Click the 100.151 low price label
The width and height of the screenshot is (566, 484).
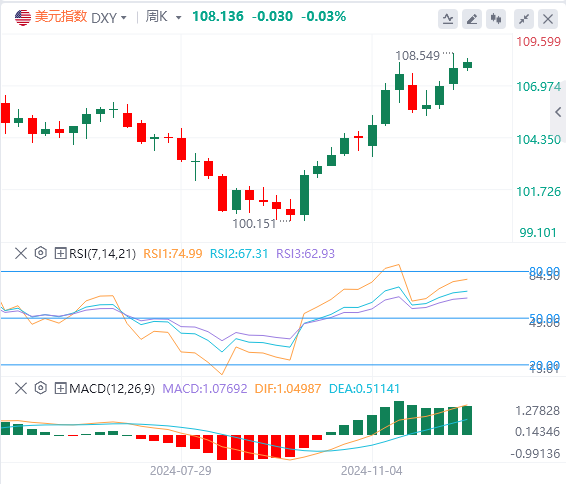point(254,224)
